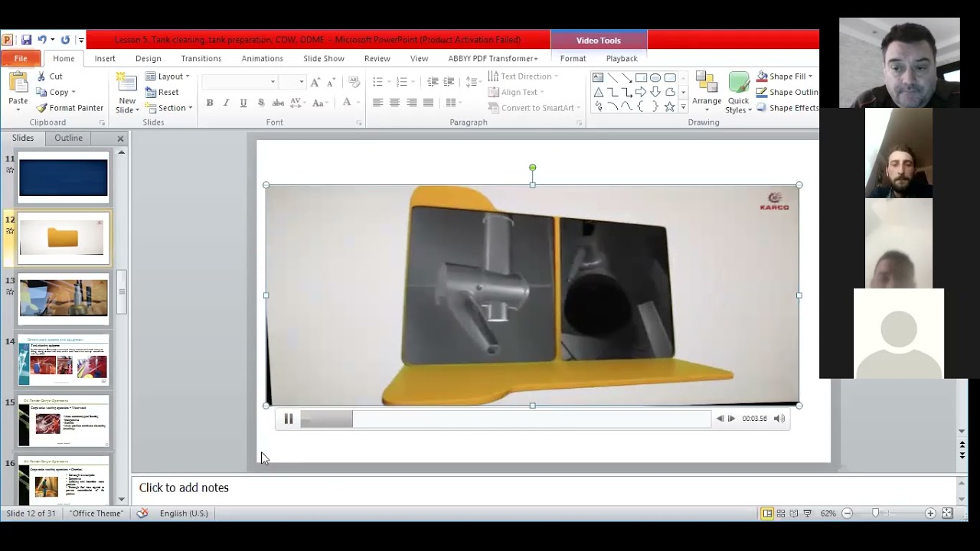Viewport: 980px width, 551px height.
Task: Open the Text Direction dropdown
Action: pos(523,77)
